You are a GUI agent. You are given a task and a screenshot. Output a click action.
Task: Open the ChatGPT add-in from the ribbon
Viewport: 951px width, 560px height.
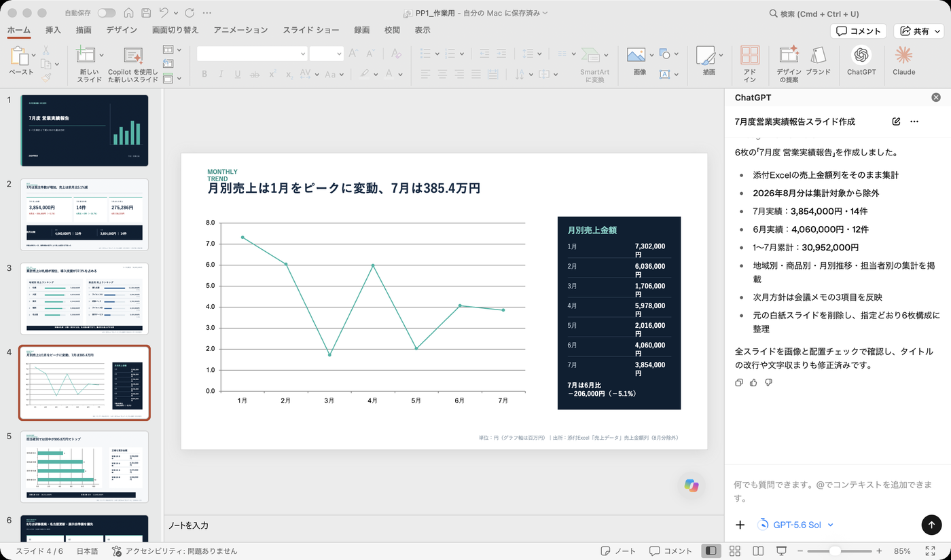pyautogui.click(x=861, y=60)
